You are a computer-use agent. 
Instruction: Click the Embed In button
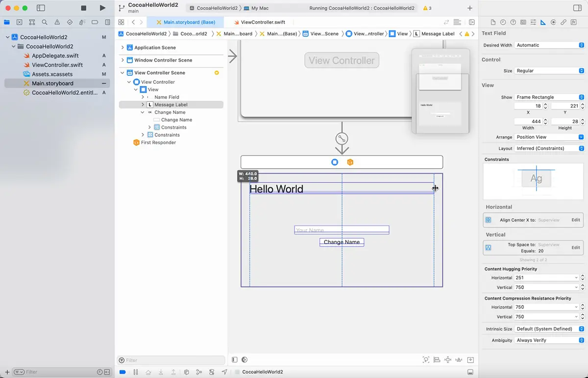[x=470, y=360]
